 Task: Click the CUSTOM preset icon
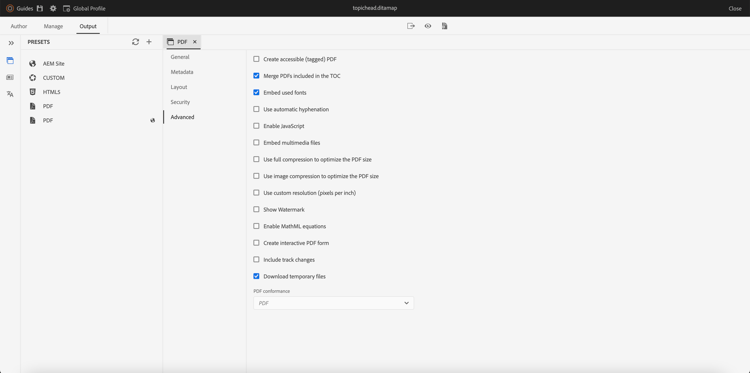click(x=33, y=78)
